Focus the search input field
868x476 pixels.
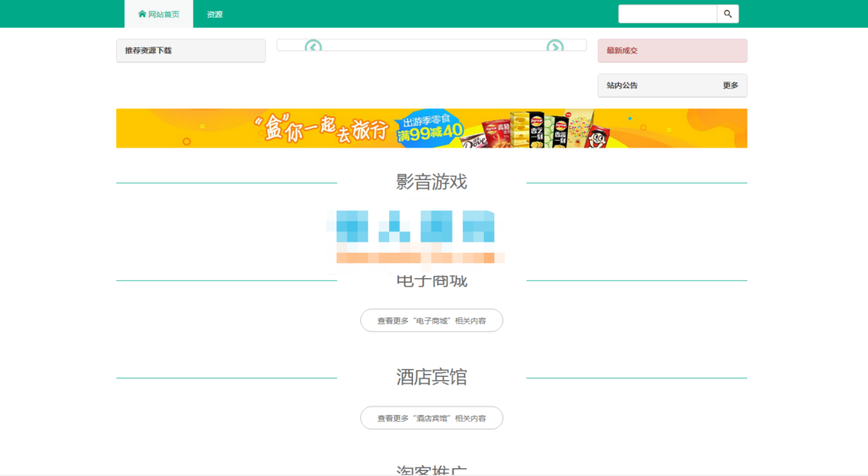click(668, 14)
